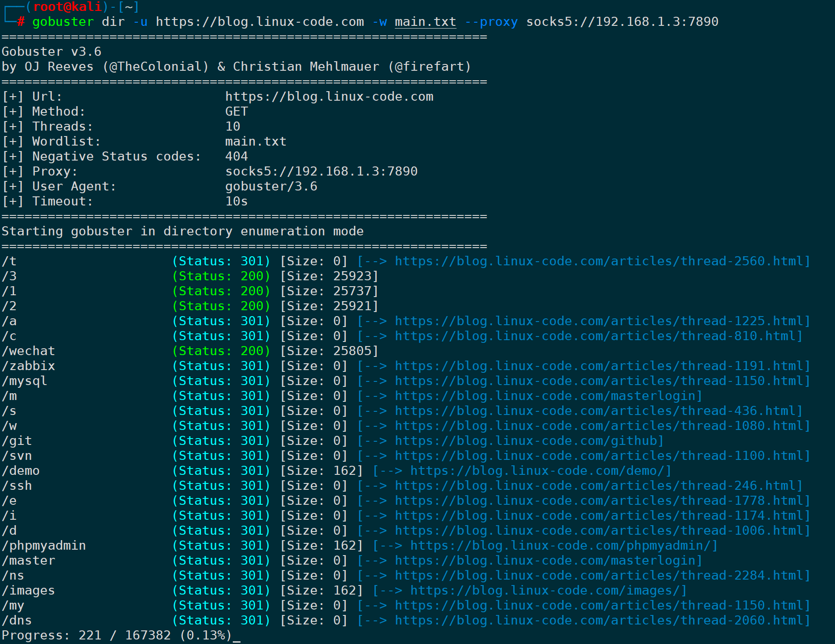Click the @firefart author text

point(429,67)
